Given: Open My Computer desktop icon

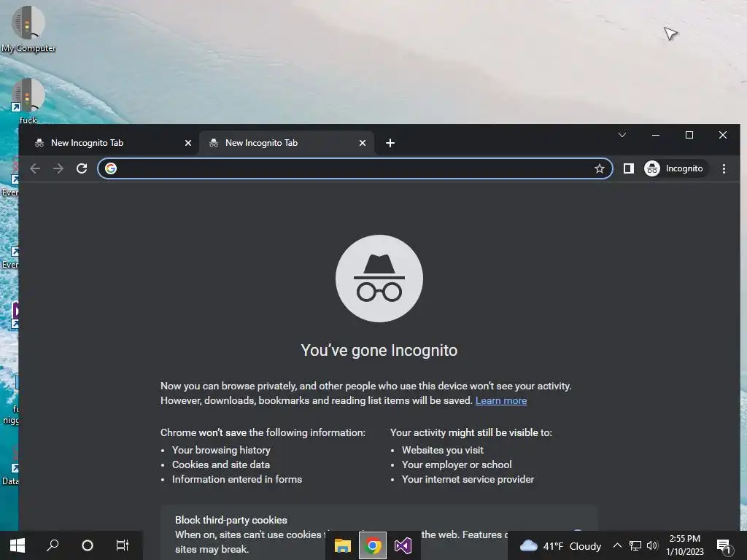Looking at the screenshot, I should pos(28,28).
